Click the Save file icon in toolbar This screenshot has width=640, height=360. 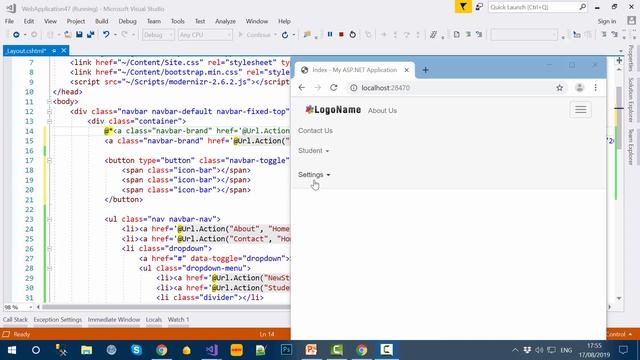(x=79, y=35)
